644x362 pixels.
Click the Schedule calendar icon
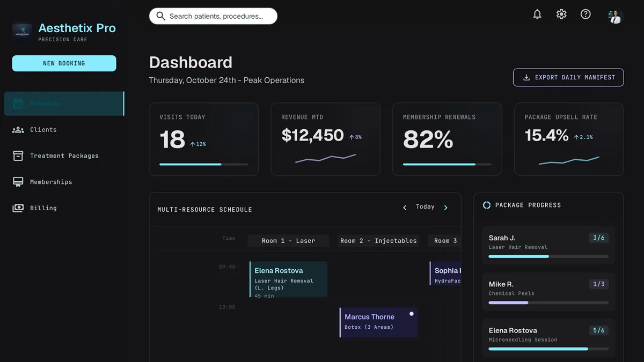point(18,104)
